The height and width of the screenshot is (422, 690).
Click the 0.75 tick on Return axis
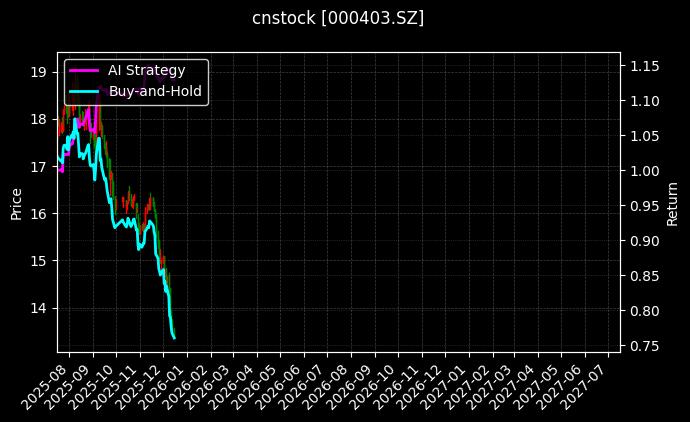click(641, 346)
